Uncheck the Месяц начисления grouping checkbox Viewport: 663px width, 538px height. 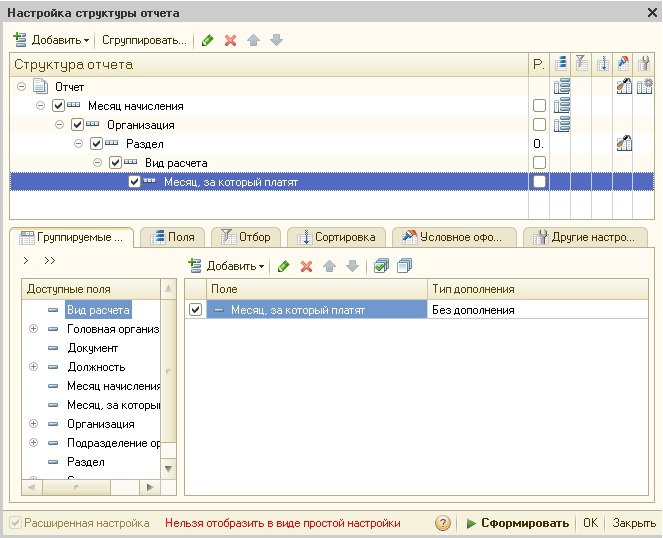pos(58,106)
